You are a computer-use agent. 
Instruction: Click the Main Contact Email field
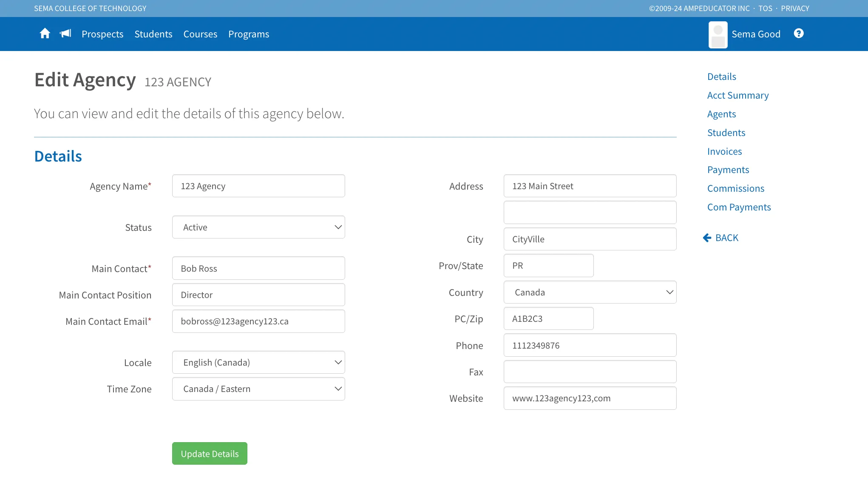(258, 321)
